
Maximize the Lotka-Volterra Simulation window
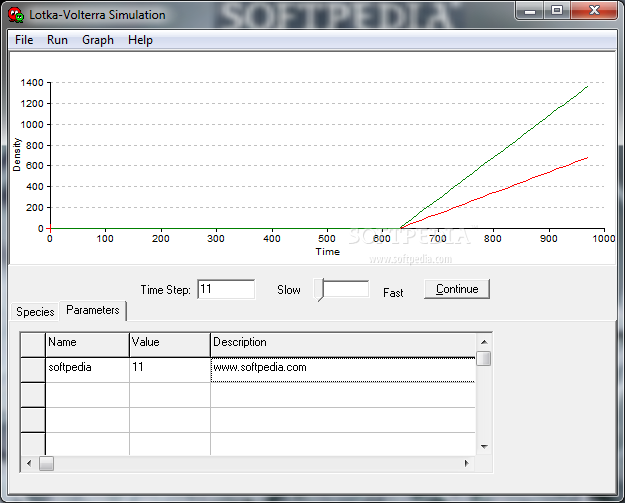pos(557,10)
